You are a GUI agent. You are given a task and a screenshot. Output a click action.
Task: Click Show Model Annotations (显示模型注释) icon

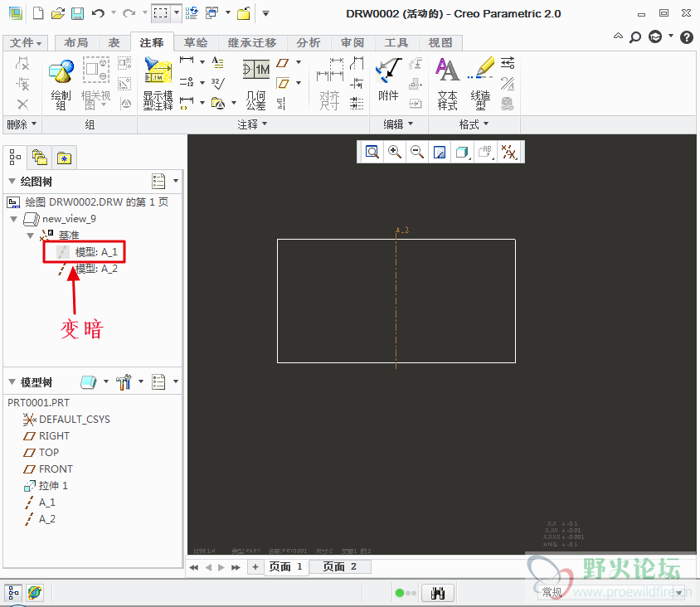(x=158, y=84)
